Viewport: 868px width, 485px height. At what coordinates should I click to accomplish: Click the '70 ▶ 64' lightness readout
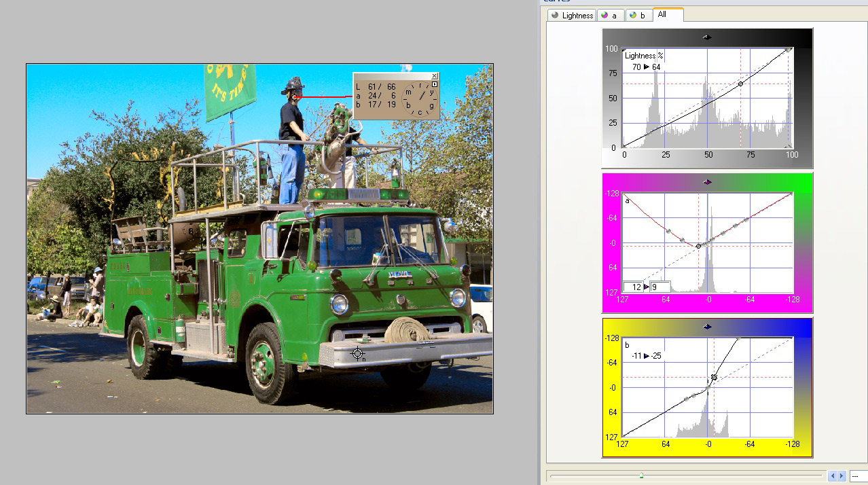pyautogui.click(x=646, y=67)
